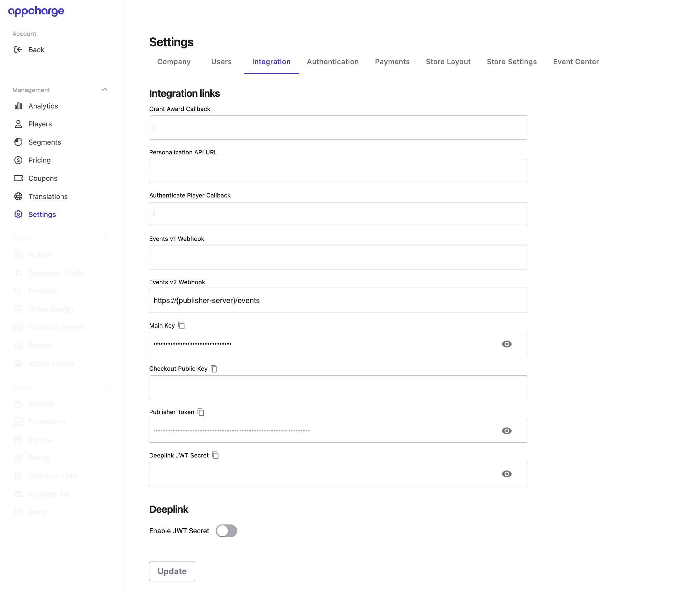Open the Coupons page
Screen dimensions: 700x593
43,179
